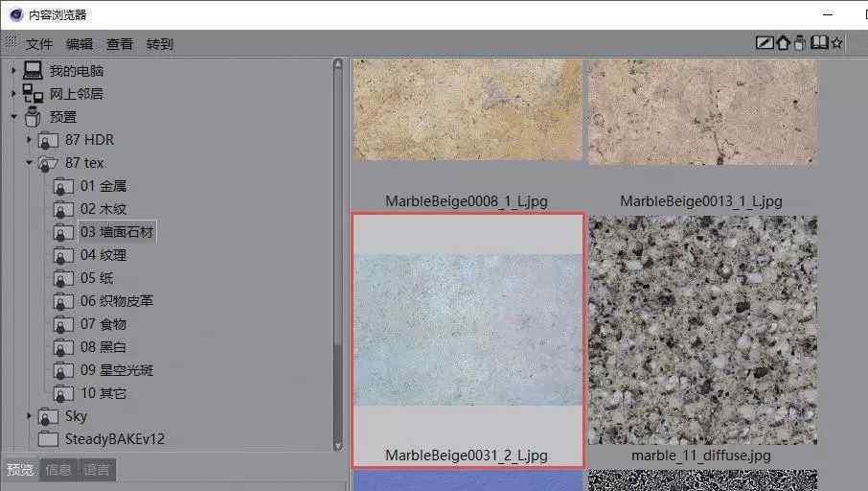This screenshot has height=491, width=868.
Task: Click the grip handle left of 文件
Action: pyautogui.click(x=11, y=42)
